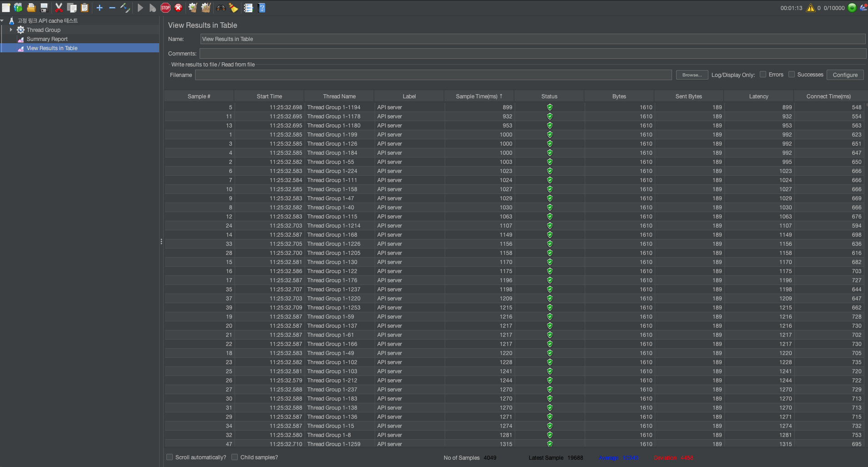Select Summary Report in the tree
The image size is (868, 467).
(x=46, y=39)
